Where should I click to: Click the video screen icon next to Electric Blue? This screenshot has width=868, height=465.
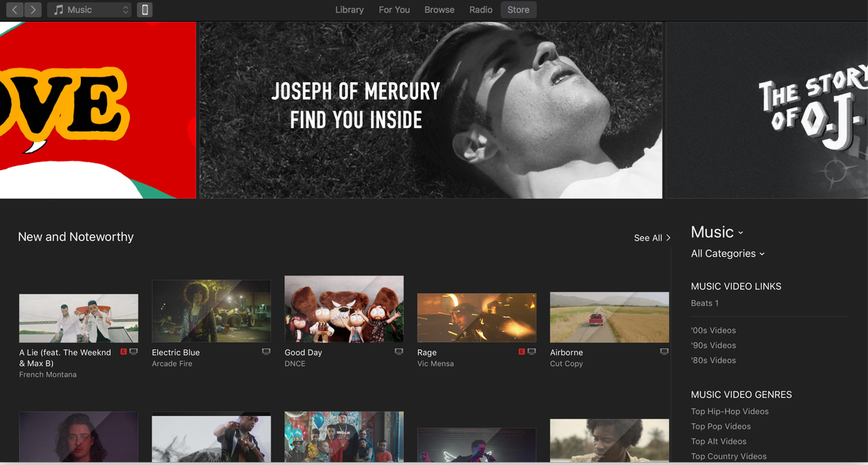(x=265, y=351)
